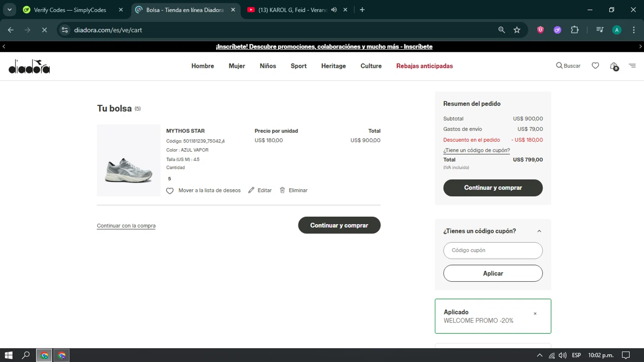Focus the Código cupón input field

(493, 250)
